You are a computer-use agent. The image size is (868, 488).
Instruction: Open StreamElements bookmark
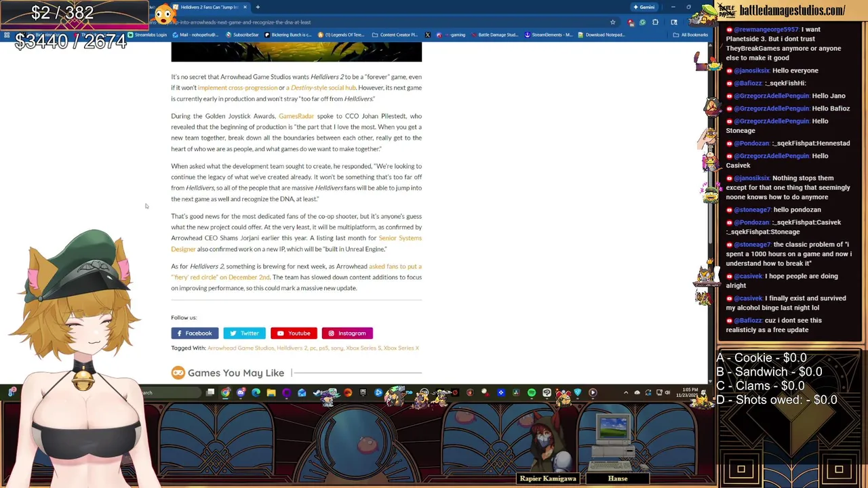[549, 35]
